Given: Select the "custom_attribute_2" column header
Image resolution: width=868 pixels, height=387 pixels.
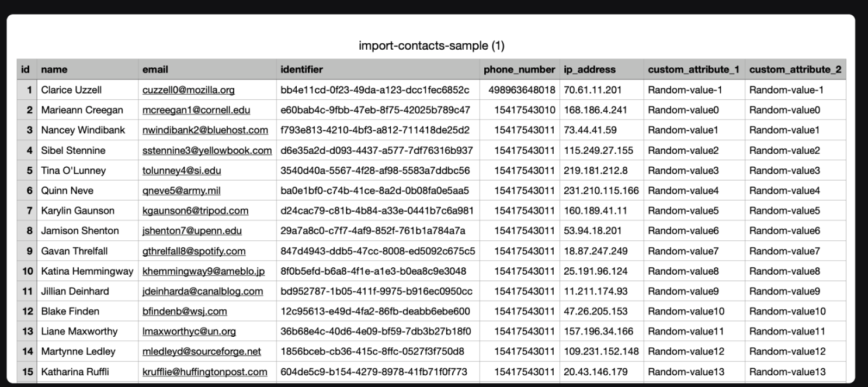Looking at the screenshot, I should pos(795,70).
